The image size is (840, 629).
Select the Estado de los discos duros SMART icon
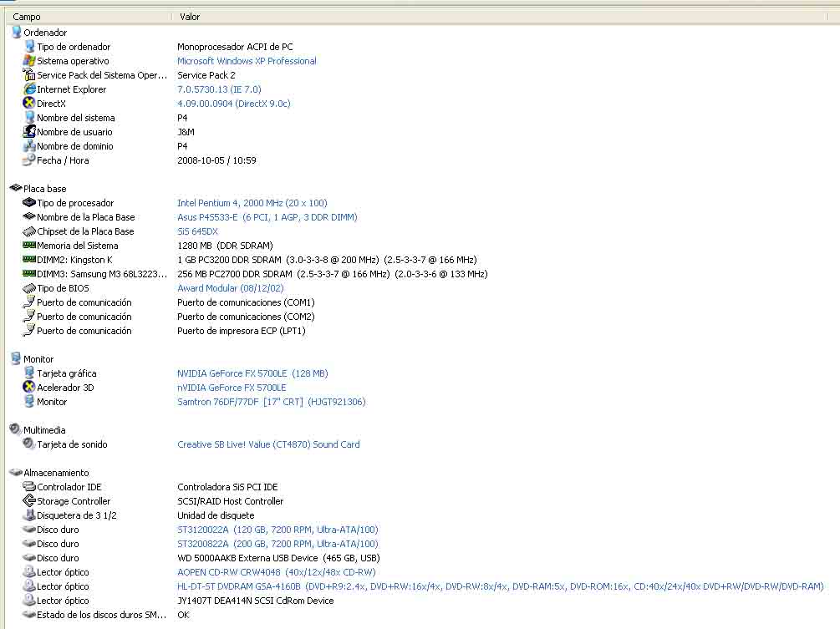29,614
